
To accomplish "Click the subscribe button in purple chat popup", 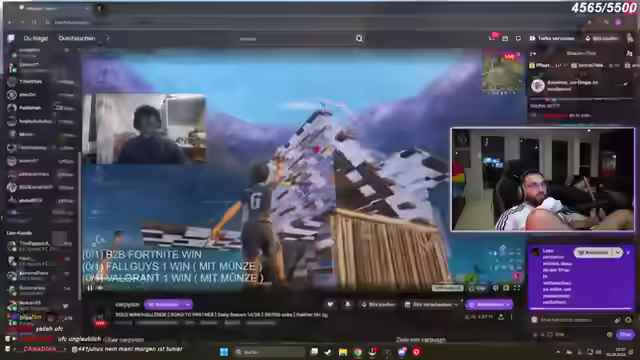I will (594, 253).
